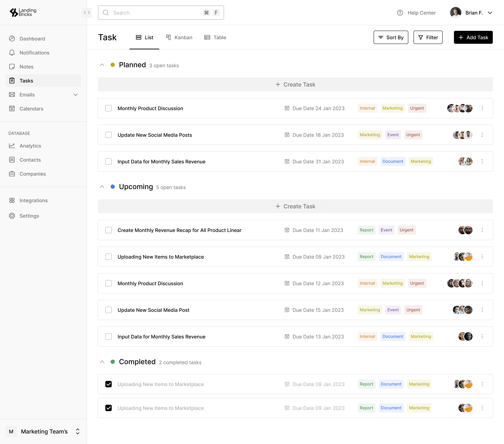The height and width of the screenshot is (444, 504).
Task: Click the blue Upcoming status dot
Action: (x=113, y=187)
